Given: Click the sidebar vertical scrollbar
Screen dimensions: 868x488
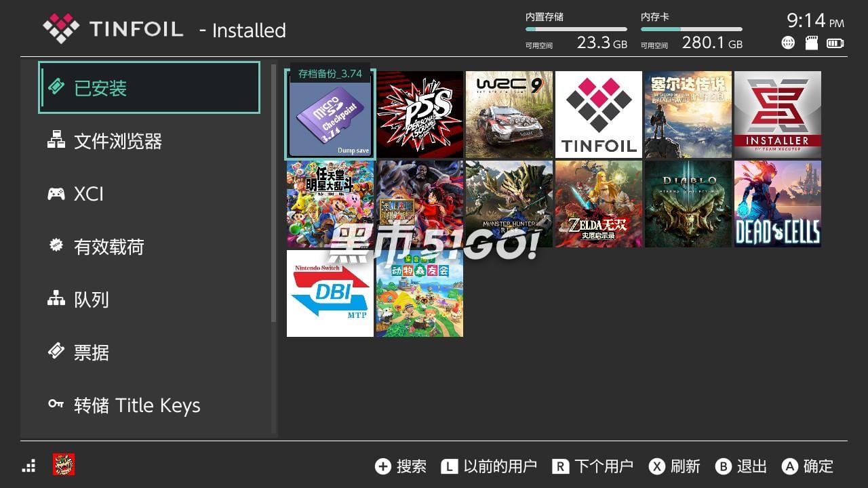Looking at the screenshot, I should coord(274,193).
